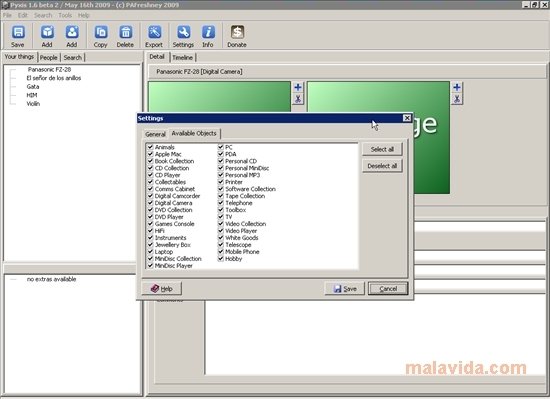Select the Detail tab
Image resolution: width=550 pixels, height=399 pixels.
pos(157,57)
